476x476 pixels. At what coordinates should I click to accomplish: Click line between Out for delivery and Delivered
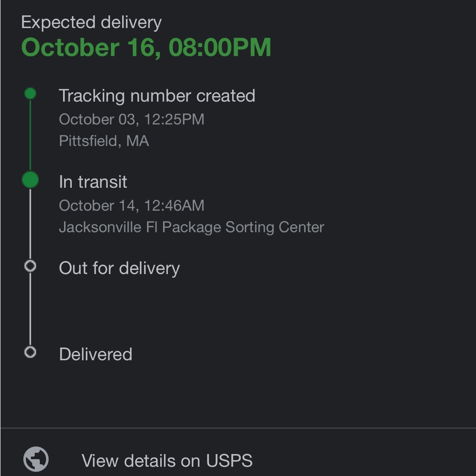tap(30, 309)
